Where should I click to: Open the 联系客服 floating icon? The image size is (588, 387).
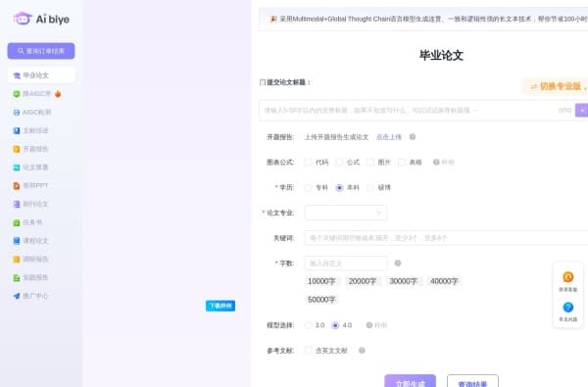[x=568, y=277]
